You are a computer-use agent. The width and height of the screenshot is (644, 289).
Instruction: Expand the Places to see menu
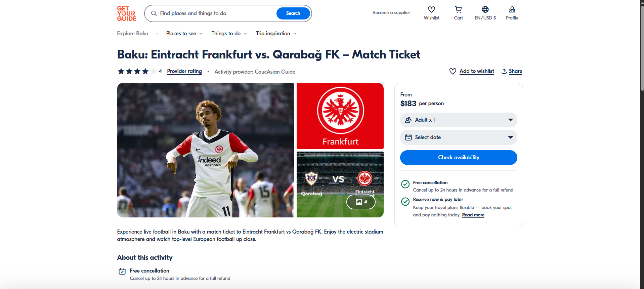[x=184, y=34]
